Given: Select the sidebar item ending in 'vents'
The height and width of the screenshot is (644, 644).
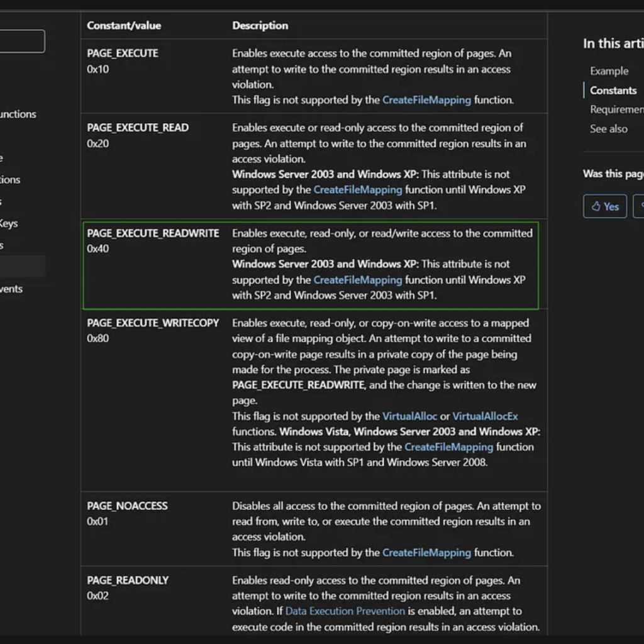Looking at the screenshot, I should point(11,289).
